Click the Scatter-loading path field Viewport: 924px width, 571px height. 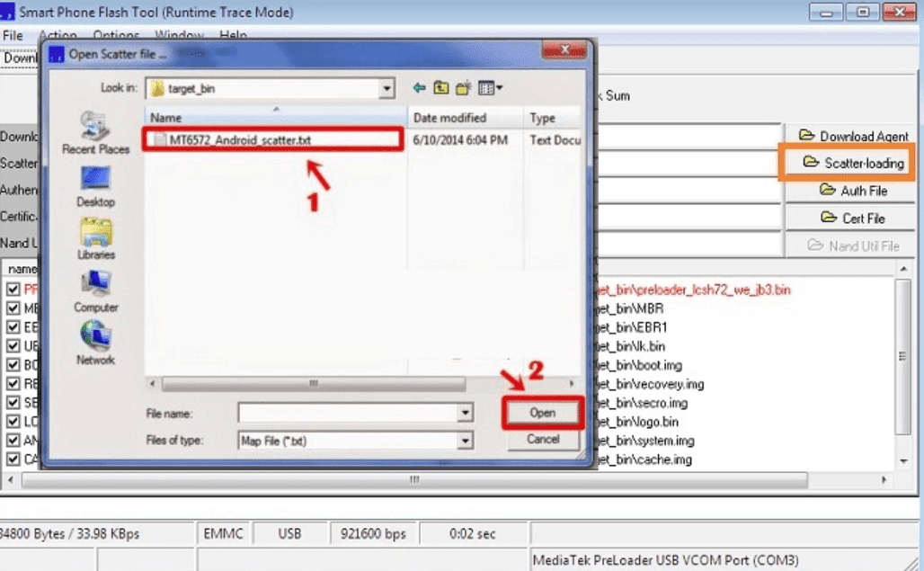(x=689, y=164)
